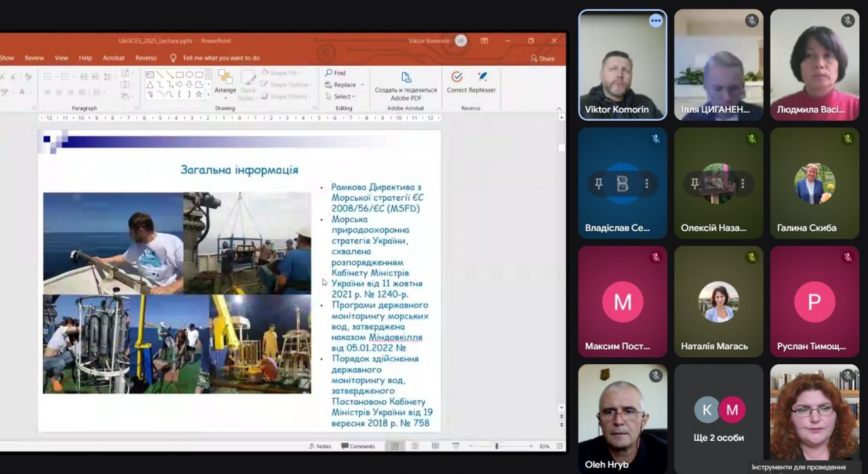Expand the Replace dropdown arrow
Screen dimensions: 868x474
tap(362, 85)
